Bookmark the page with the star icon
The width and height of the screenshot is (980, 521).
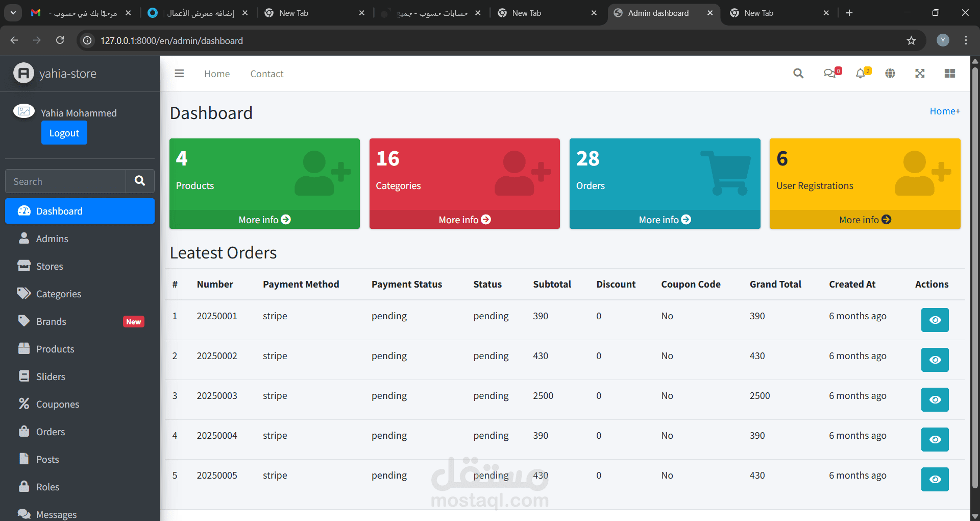911,40
